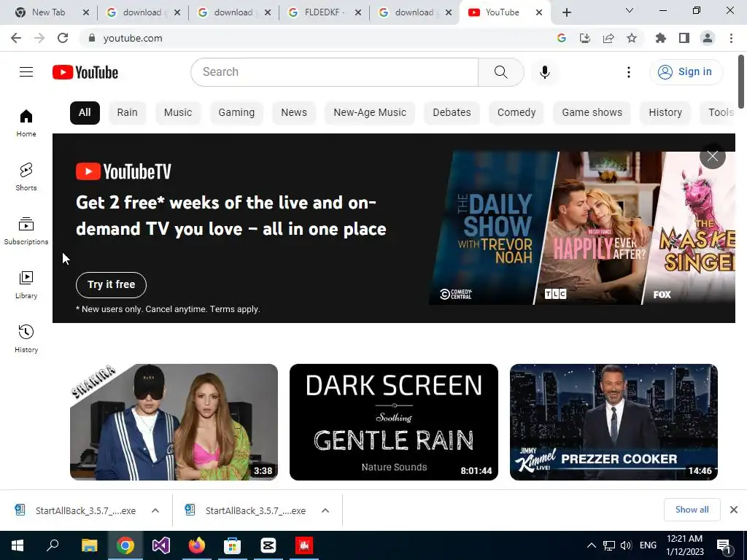Select the Rain filter chip
Image resolution: width=747 pixels, height=560 pixels.
(127, 113)
